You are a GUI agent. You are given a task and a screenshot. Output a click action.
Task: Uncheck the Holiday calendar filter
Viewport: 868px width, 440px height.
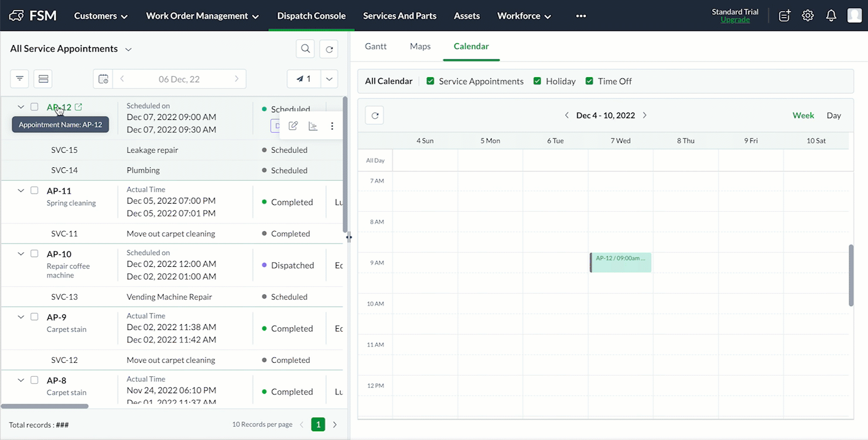537,81
